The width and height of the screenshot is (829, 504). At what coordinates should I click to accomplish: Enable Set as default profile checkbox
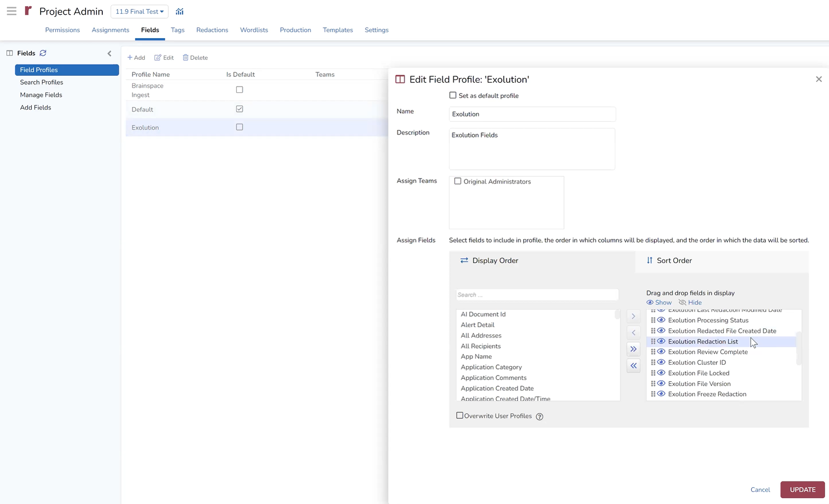453,95
